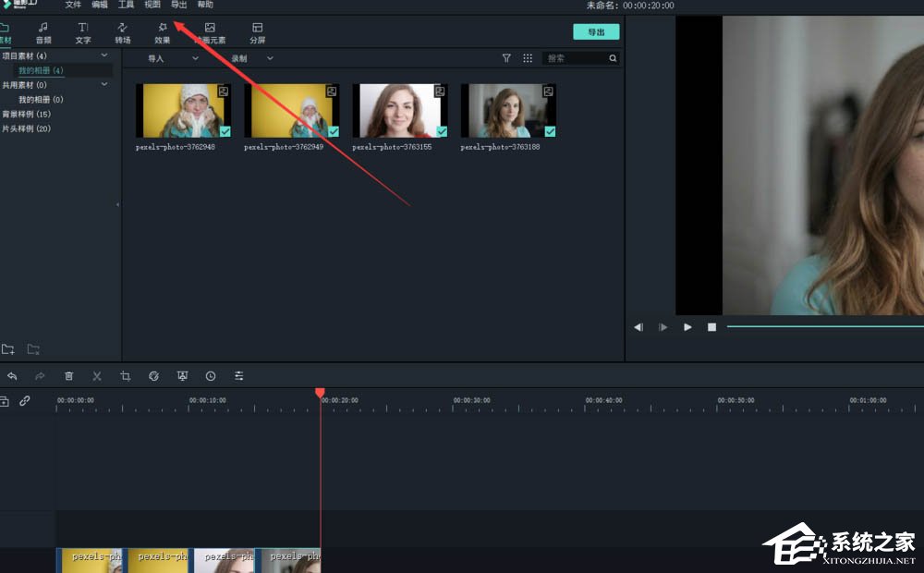The height and width of the screenshot is (573, 924).
Task: Open the 转场 (transitions) tab
Action: [x=123, y=33]
